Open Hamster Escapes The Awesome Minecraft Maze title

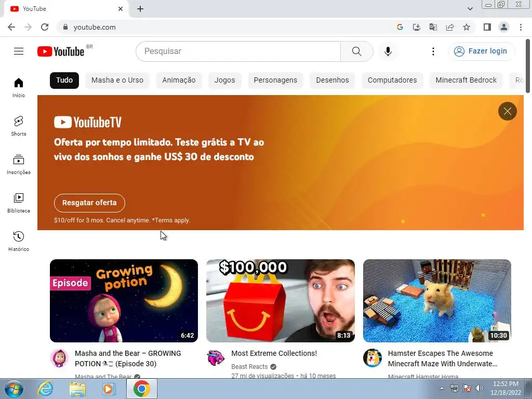[x=443, y=358]
